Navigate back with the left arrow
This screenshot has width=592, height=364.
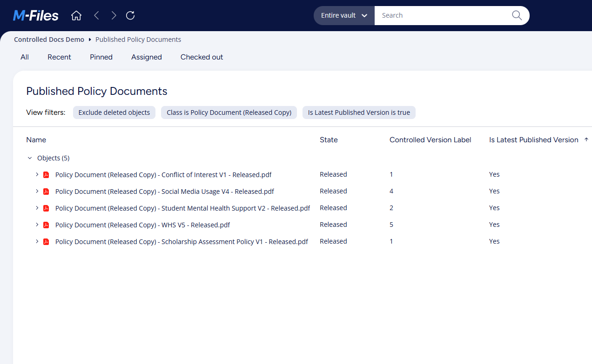click(x=96, y=15)
